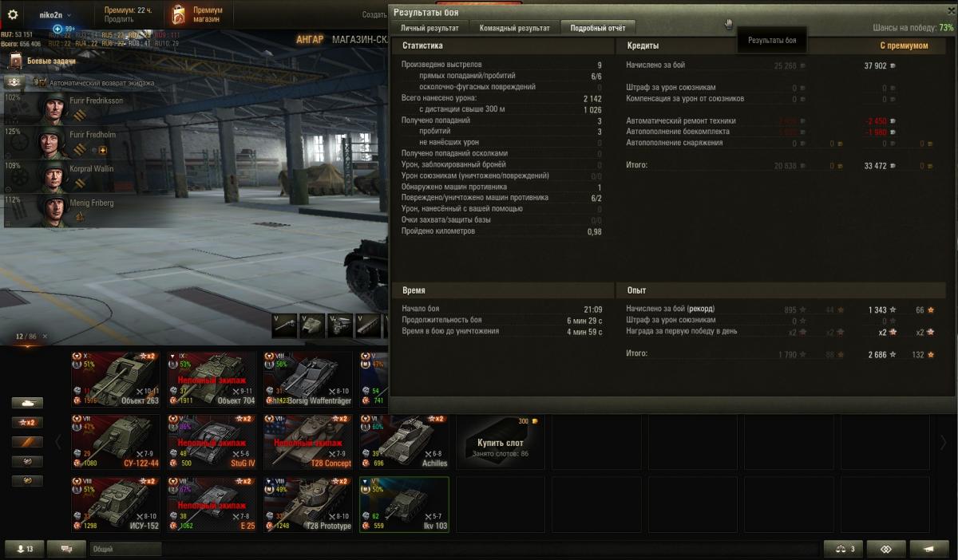Click Продлить to extend premium

click(x=119, y=20)
